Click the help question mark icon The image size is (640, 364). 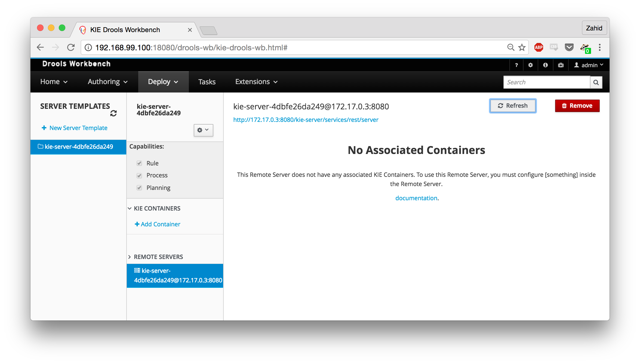516,65
